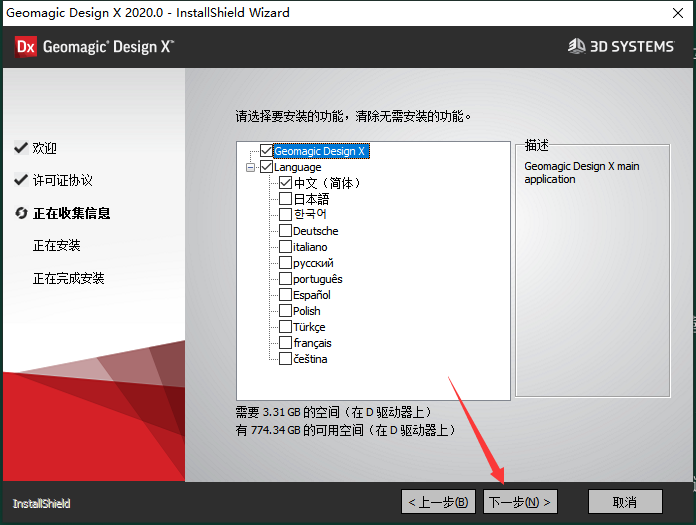Click the InstallShield footer label
The height and width of the screenshot is (525, 696).
pos(41,504)
